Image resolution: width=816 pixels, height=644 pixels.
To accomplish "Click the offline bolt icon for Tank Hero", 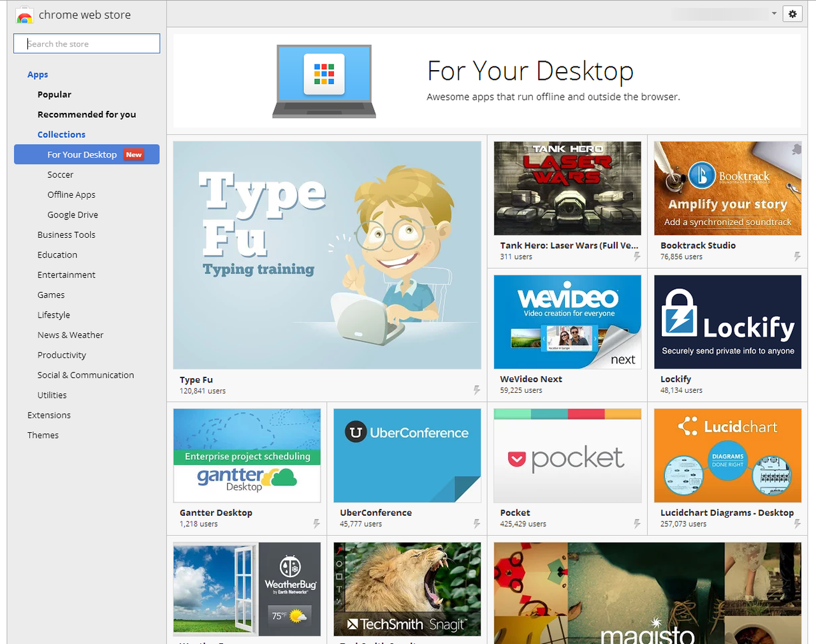I will point(637,256).
